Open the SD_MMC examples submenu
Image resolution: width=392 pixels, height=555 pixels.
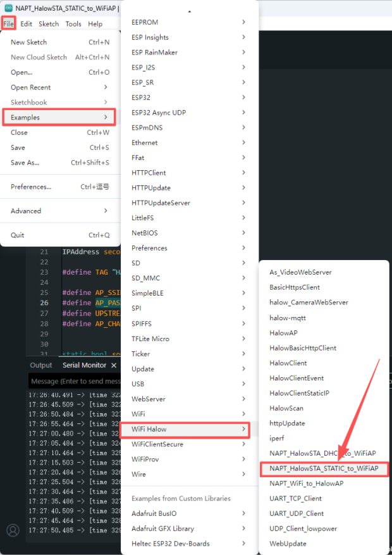tap(190, 278)
